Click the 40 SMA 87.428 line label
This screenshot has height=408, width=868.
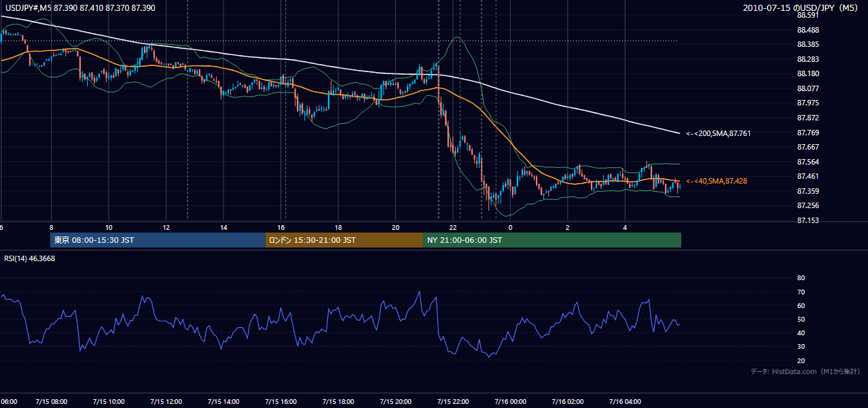[x=717, y=182]
